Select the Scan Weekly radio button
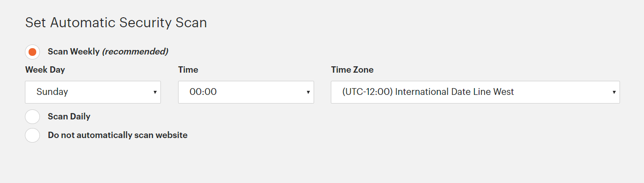Screen dimensions: 644x183 [33, 52]
